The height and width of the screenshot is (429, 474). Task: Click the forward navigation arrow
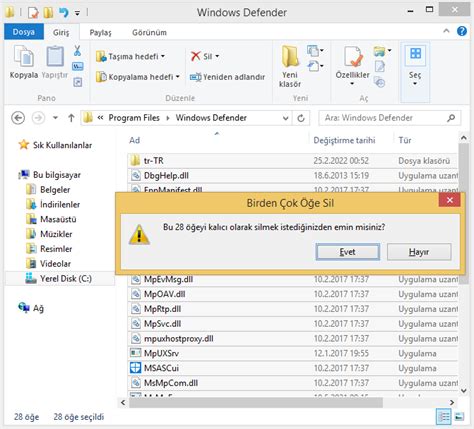(x=38, y=118)
